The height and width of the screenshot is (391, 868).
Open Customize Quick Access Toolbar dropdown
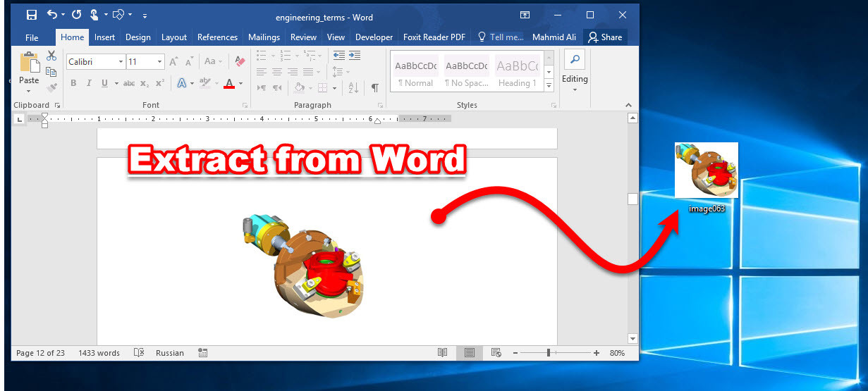coord(145,15)
